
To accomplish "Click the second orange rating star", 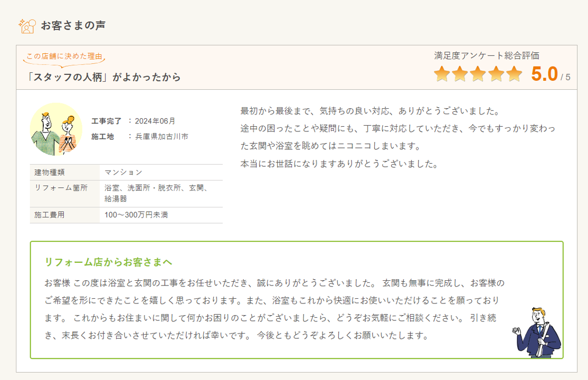I will tap(460, 74).
